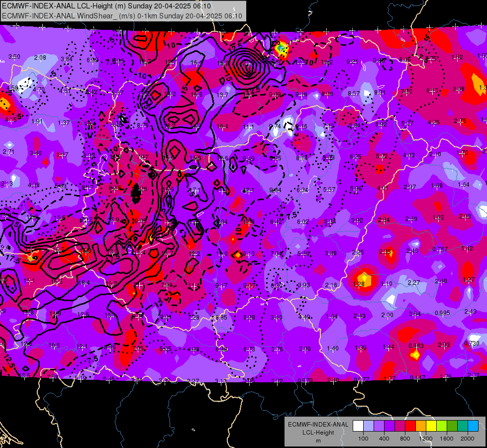Choose the sky blue legend swatch
This screenshot has width=487, height=448.
[x=473, y=426]
